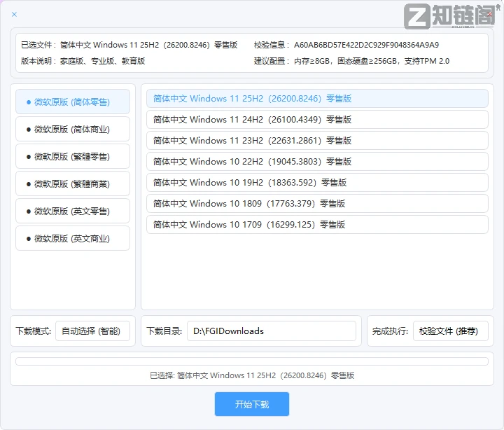
Task: Open the 下载模式 自动选择 (智能) dropdown
Action: pyautogui.click(x=92, y=331)
